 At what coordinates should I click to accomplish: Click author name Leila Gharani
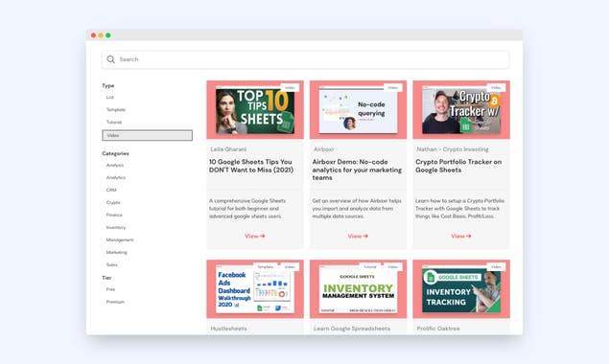click(228, 149)
